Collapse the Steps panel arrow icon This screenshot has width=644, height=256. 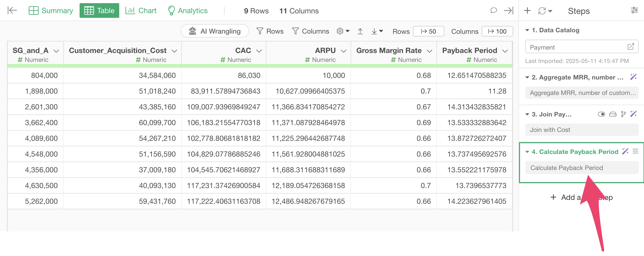point(508,10)
